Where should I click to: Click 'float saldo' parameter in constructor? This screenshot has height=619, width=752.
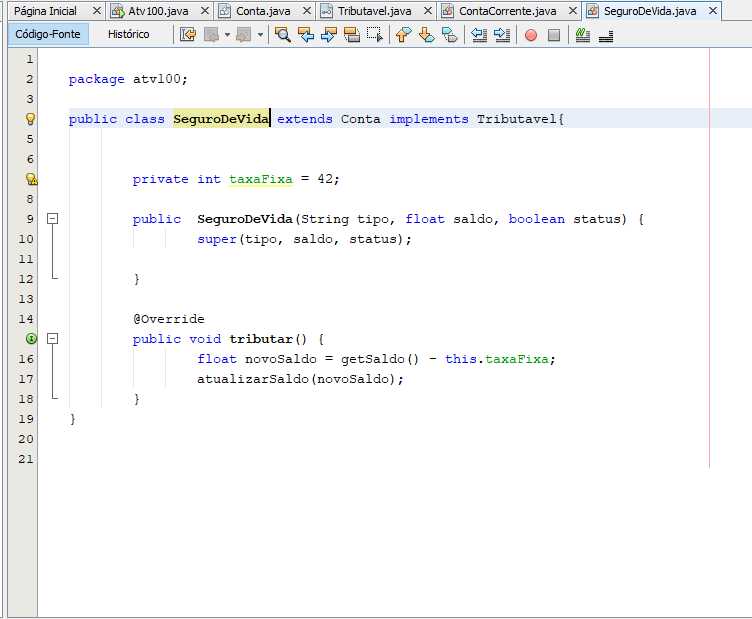448,219
